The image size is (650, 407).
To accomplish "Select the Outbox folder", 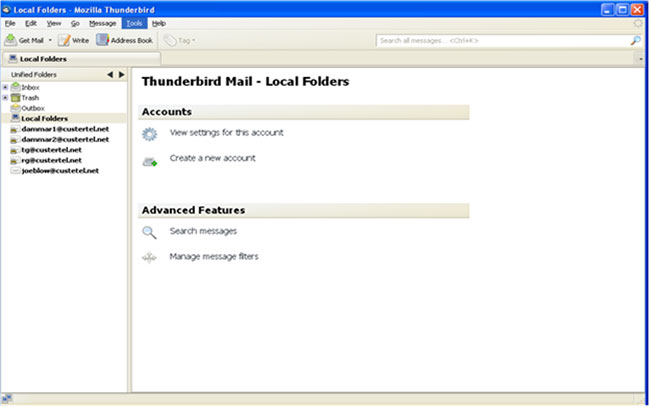I will pos(28,108).
